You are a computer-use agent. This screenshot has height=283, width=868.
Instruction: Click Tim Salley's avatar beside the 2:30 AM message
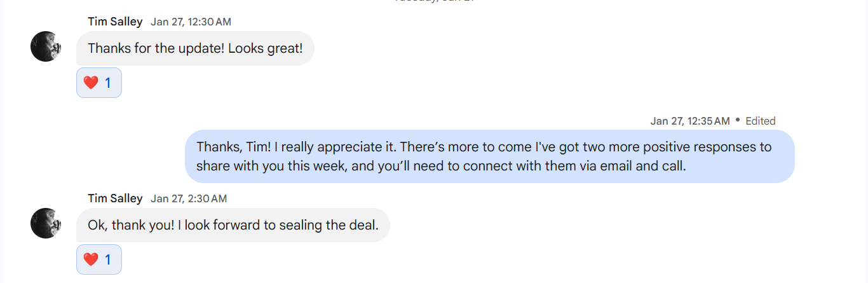pyautogui.click(x=46, y=223)
